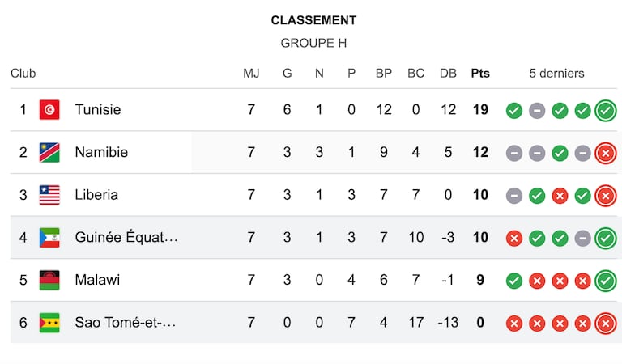Image resolution: width=622 pixels, height=364 pixels.
Task: Click the Liberia flag icon
Action: pyautogui.click(x=49, y=195)
